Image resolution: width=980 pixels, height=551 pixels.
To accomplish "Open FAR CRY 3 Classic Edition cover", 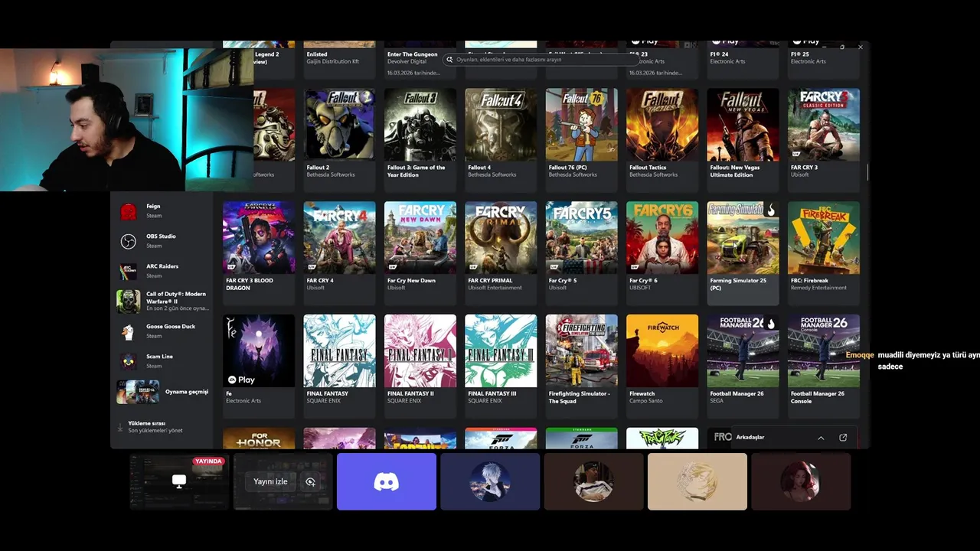I will [x=824, y=124].
